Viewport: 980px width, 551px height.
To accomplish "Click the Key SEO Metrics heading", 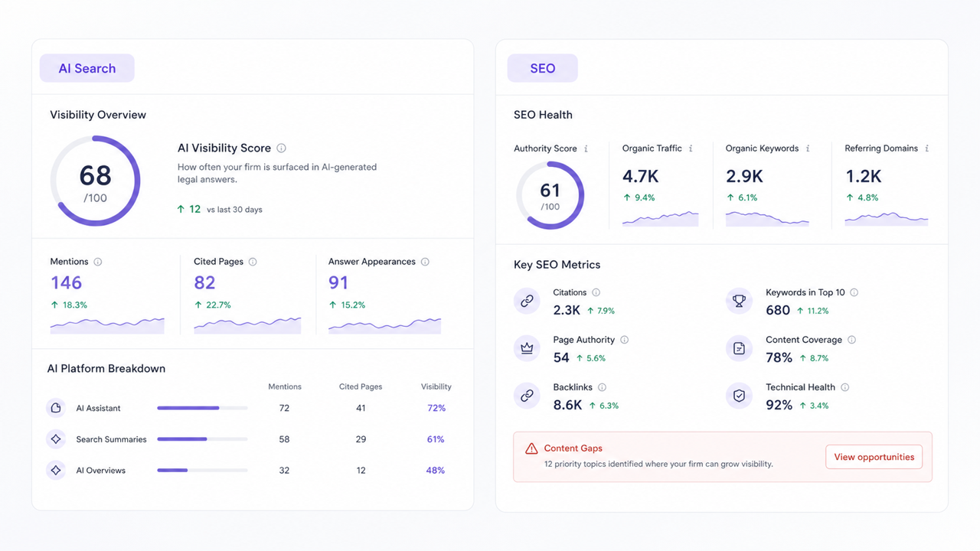I will point(557,265).
